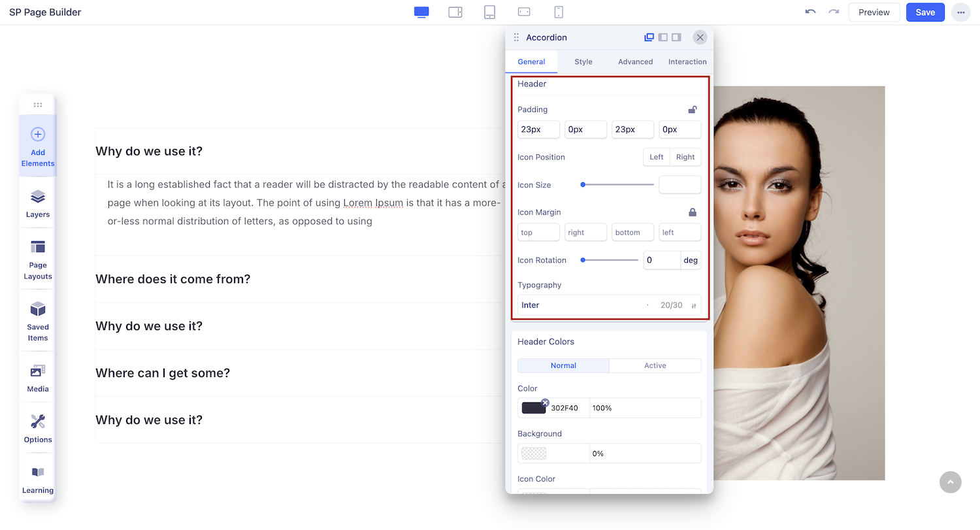Toggle the Icon Margin lock
Viewport: 980px width, 530px height.
point(693,212)
